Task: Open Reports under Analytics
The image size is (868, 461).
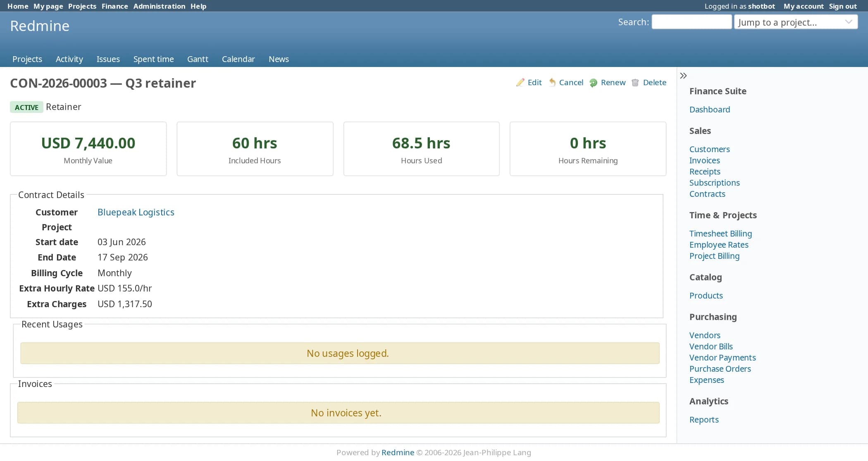Action: 704,420
